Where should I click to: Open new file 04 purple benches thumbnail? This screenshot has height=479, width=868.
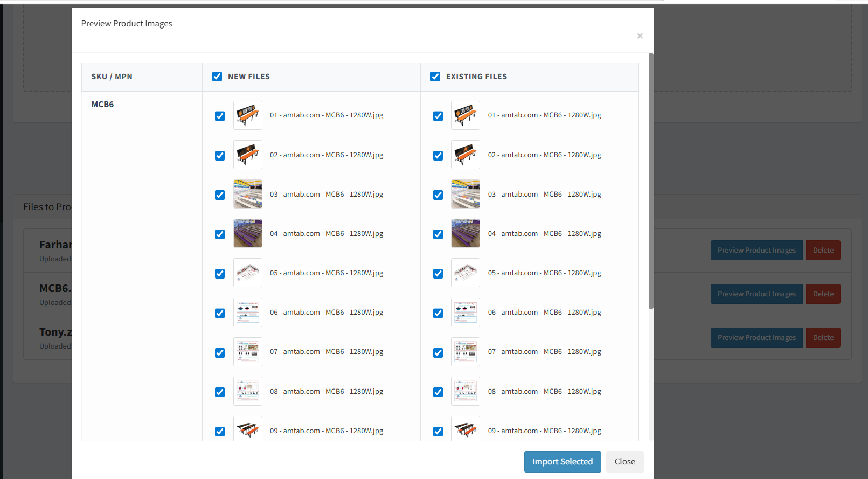pos(248,233)
